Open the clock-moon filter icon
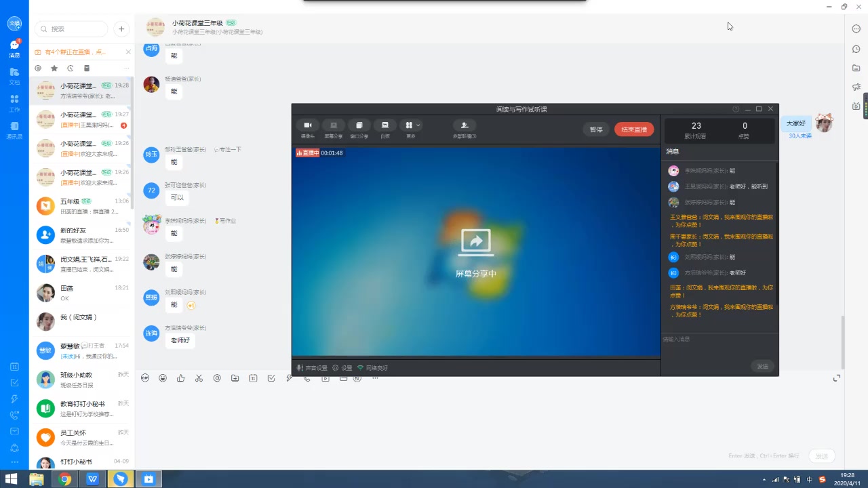Viewport: 868px width, 488px height. pos(71,68)
